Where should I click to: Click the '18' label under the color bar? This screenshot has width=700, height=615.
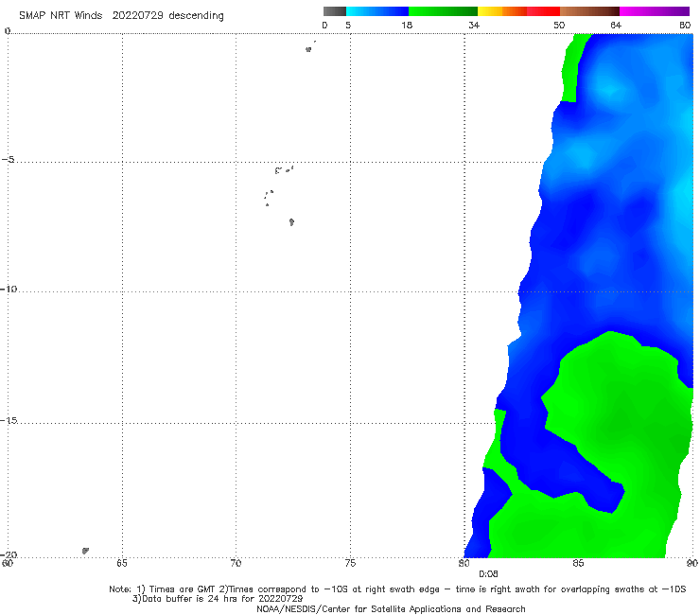click(407, 26)
